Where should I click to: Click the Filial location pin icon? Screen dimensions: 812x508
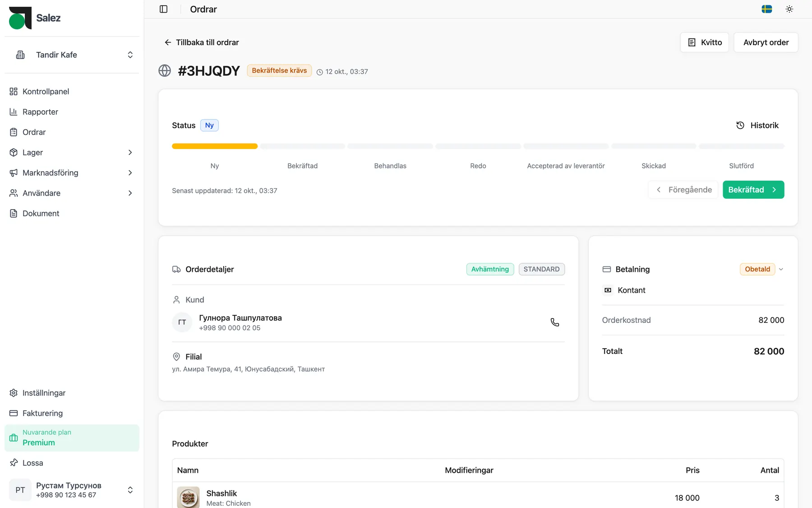tap(176, 357)
